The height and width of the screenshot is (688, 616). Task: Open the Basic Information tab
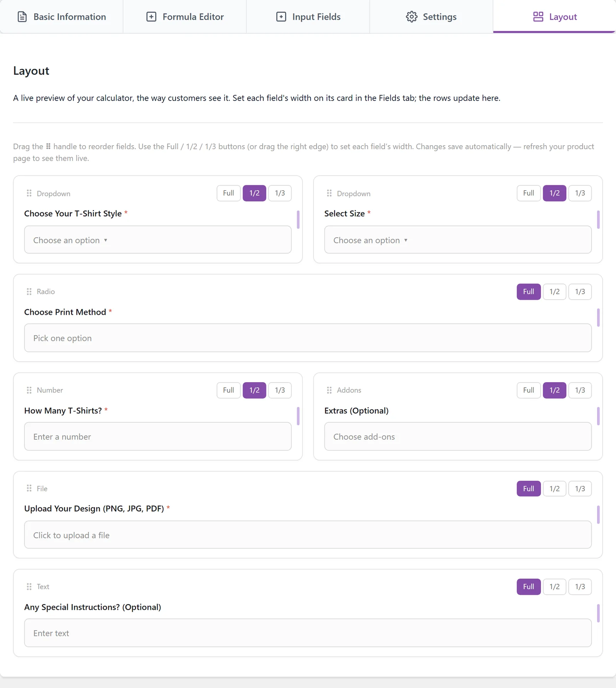click(62, 17)
